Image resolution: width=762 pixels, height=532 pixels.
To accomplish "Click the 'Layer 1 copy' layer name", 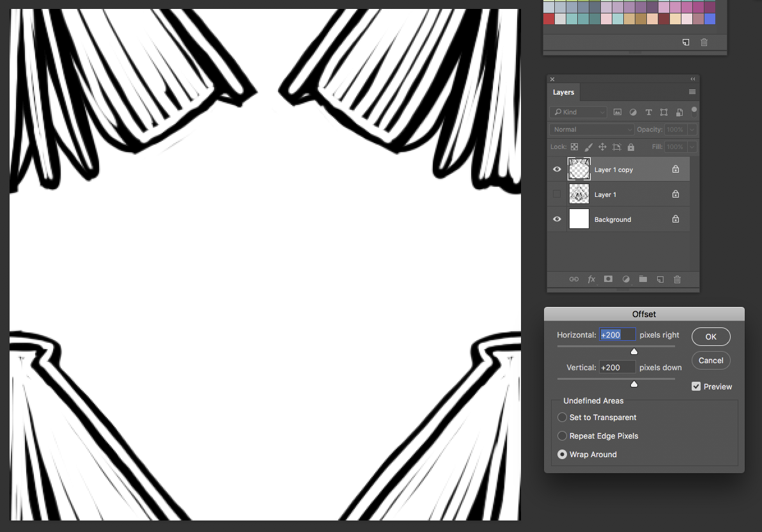I will (613, 169).
